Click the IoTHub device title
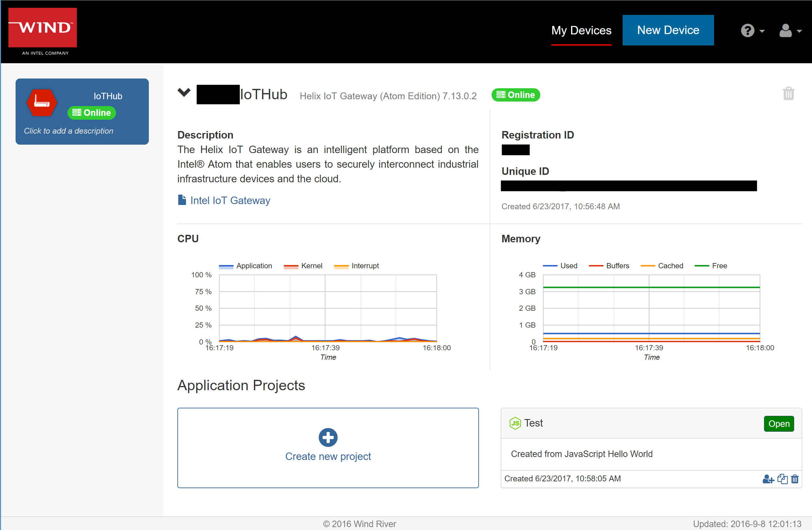Screen dimensions: 812x530 (263, 94)
